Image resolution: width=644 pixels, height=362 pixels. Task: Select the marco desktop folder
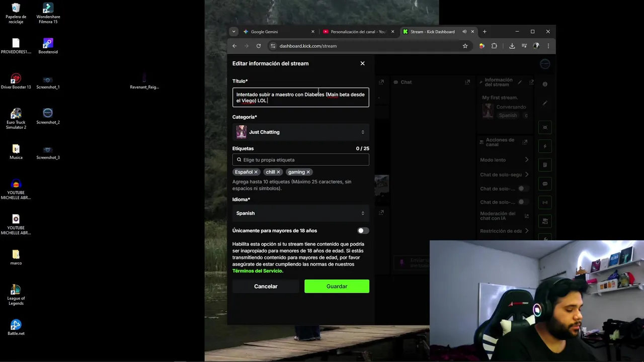tap(16, 257)
